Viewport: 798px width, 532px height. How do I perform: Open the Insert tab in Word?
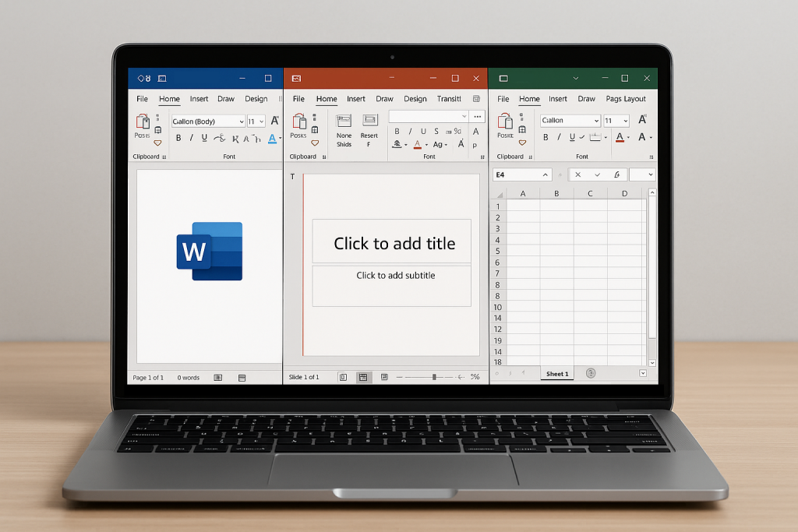pyautogui.click(x=199, y=99)
